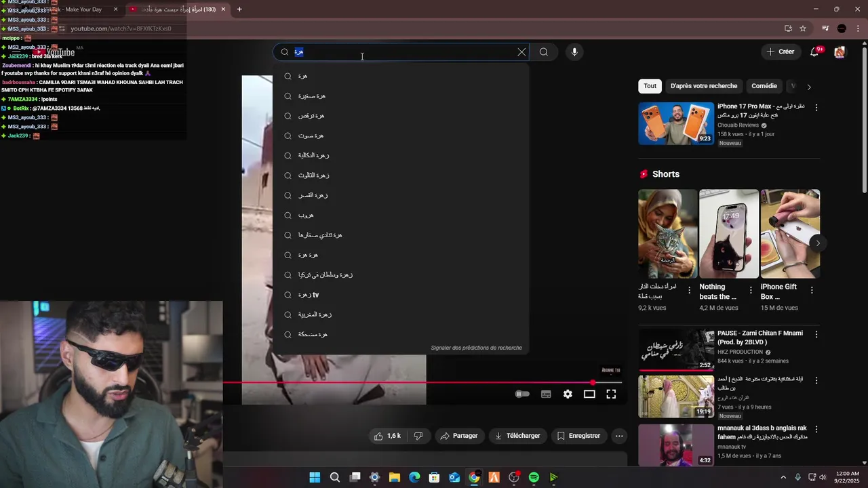Close the Make Your Day tab
Screen dimensions: 868x488
click(115, 9)
